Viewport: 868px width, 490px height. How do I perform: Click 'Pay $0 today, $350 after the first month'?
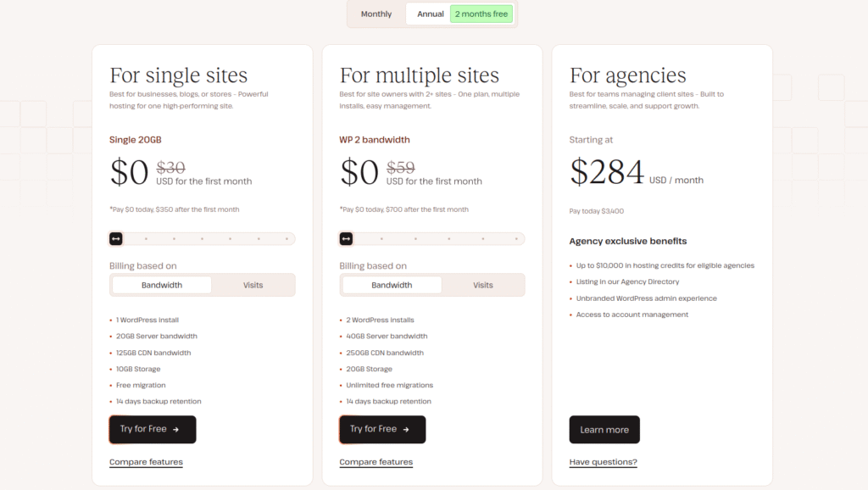pyautogui.click(x=175, y=209)
